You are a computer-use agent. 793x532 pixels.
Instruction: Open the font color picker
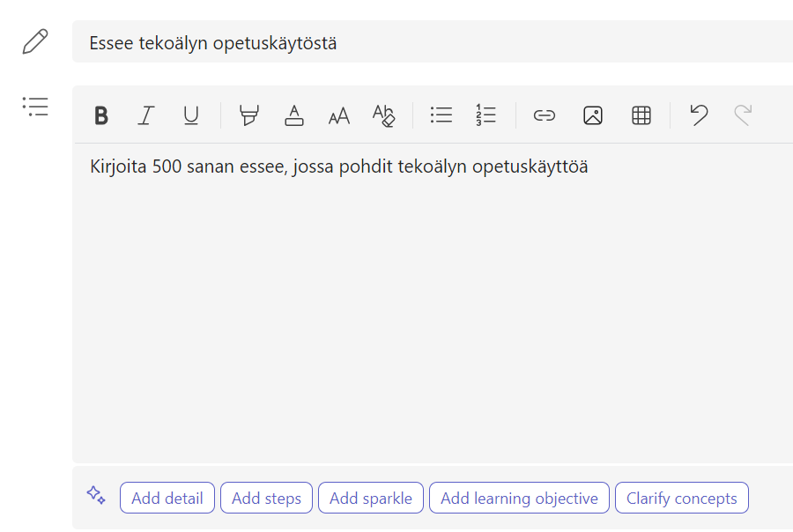[294, 115]
